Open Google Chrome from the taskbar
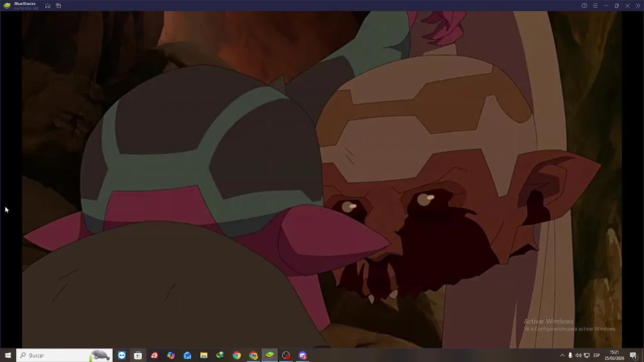The height and width of the screenshot is (362, 644). tap(236, 355)
